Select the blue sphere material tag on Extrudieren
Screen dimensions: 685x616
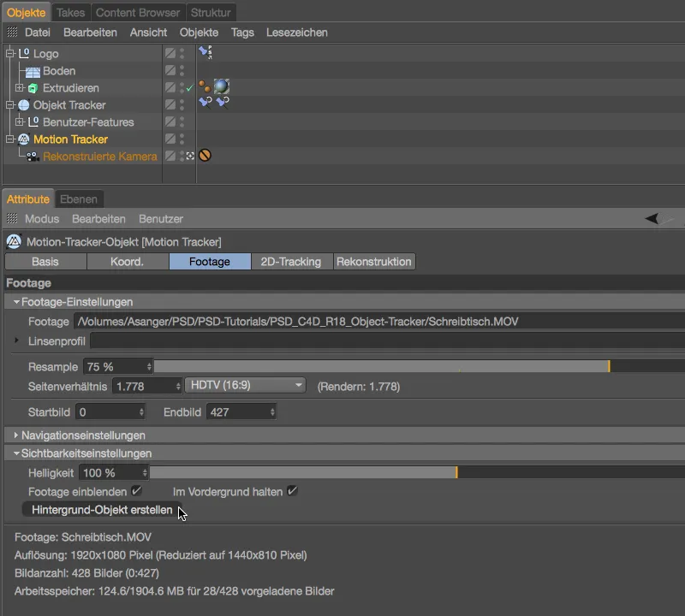point(222,86)
